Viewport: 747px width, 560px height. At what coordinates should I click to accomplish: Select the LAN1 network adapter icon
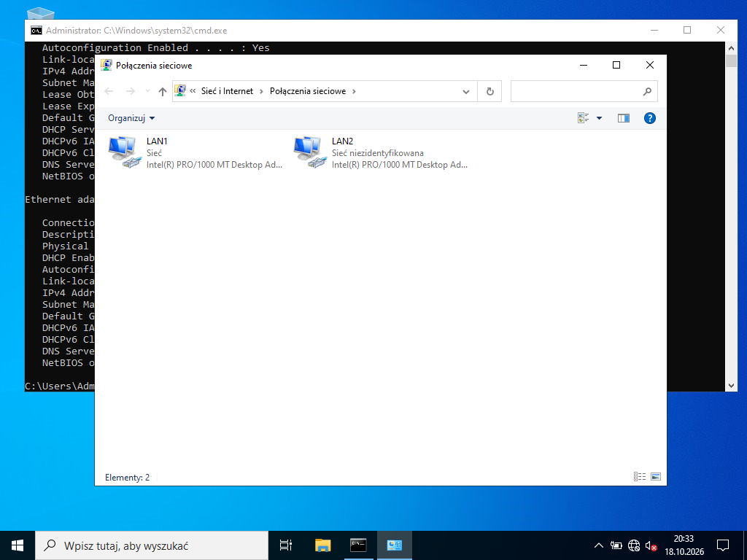click(x=125, y=152)
